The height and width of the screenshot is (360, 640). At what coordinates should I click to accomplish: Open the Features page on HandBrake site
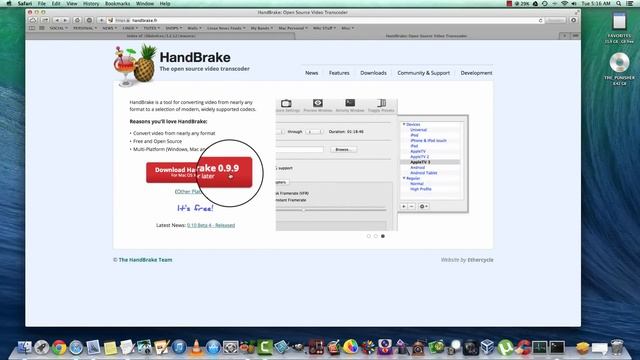coord(339,73)
